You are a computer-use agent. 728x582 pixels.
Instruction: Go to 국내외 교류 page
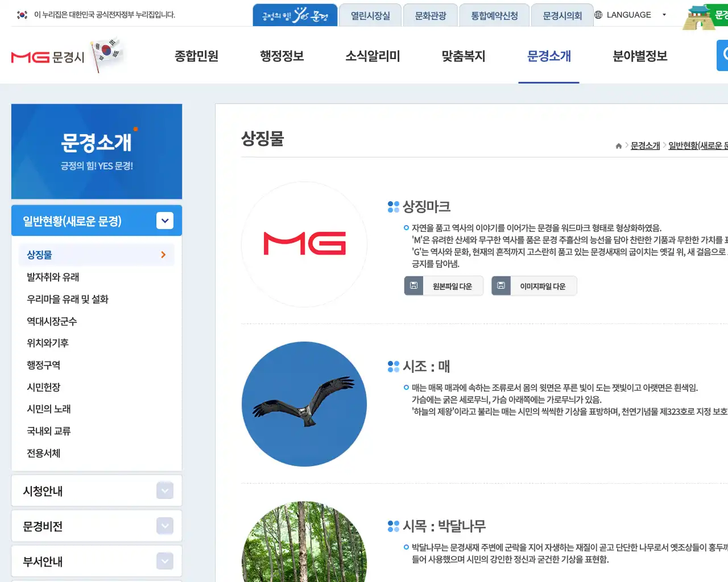pyautogui.click(x=49, y=431)
